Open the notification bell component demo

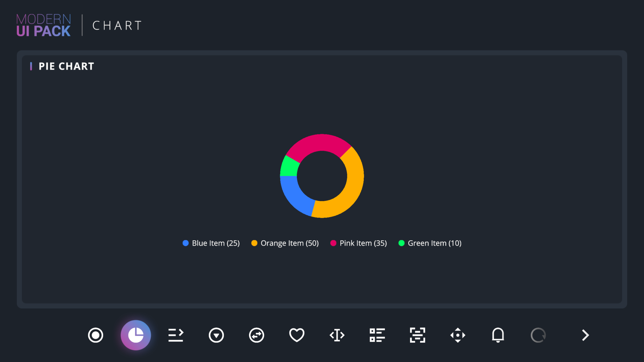(498, 335)
